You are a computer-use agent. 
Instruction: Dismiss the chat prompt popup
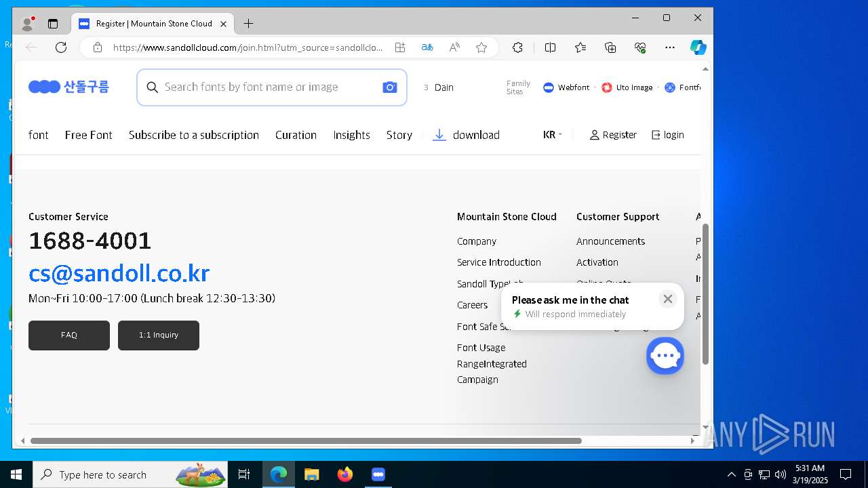coord(667,299)
